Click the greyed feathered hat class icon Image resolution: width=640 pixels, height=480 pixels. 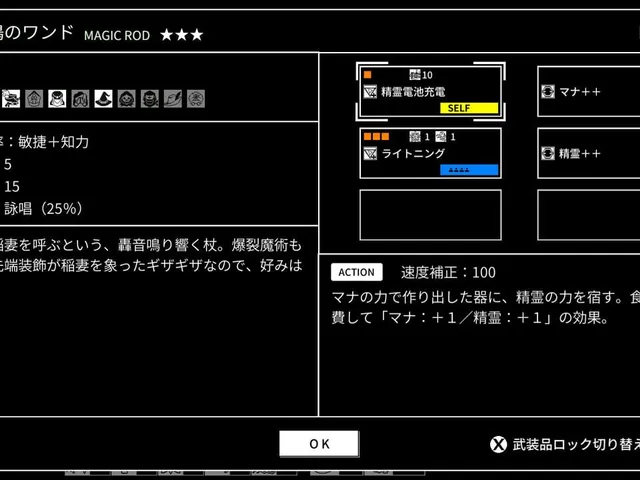tap(173, 99)
